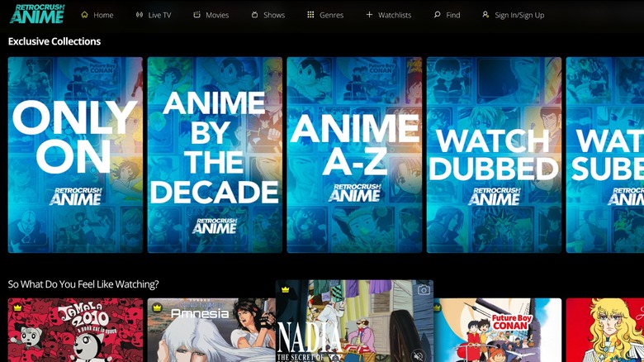Open the Wind Named Amnesia title
This screenshot has height=362, width=644.
(x=211, y=331)
